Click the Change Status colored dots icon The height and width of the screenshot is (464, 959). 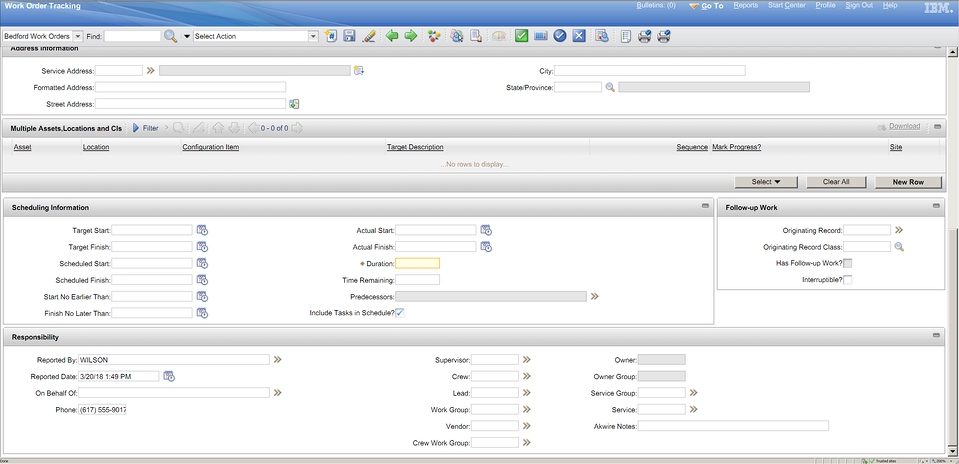434,36
